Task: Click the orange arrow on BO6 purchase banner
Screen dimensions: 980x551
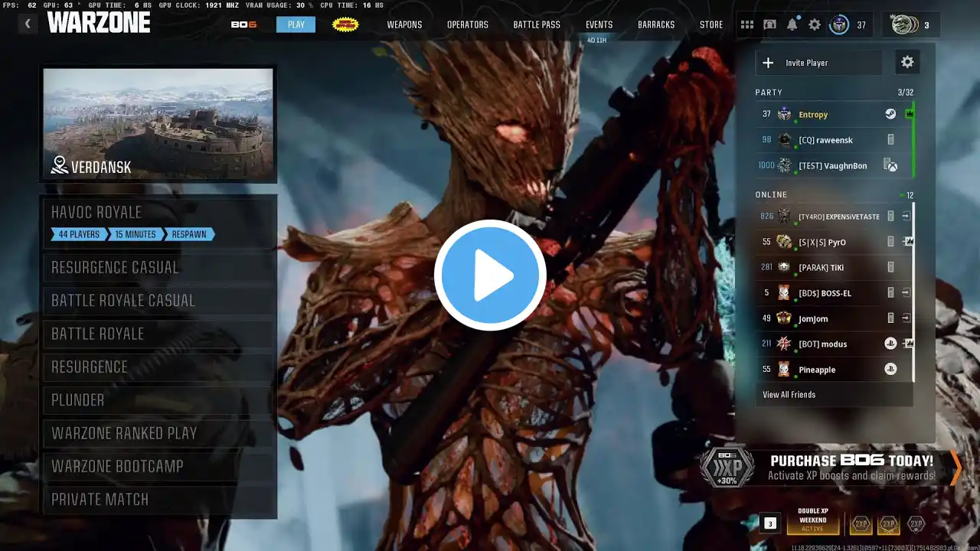Action: (x=955, y=468)
